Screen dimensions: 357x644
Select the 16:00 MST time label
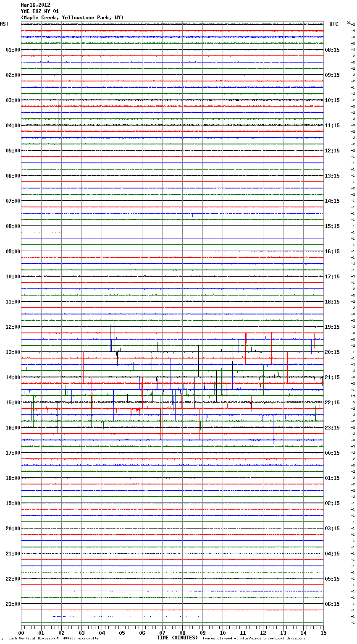[13, 428]
